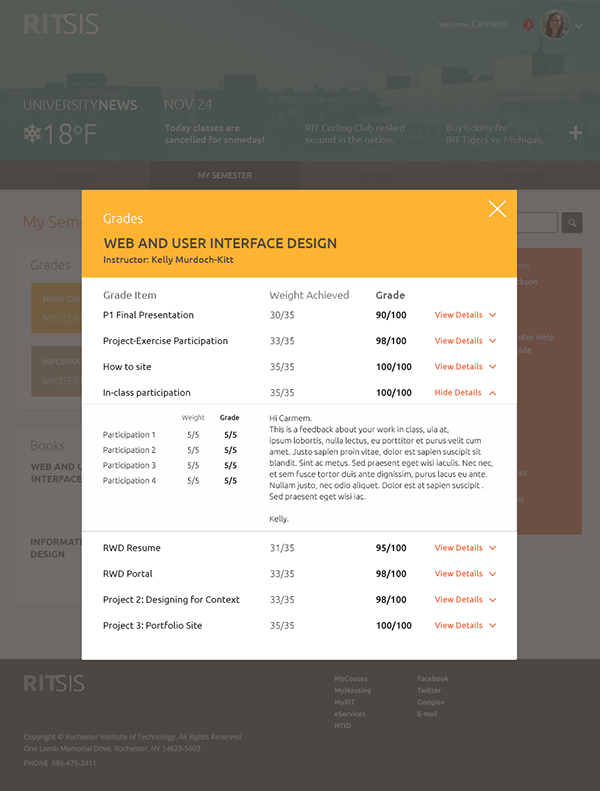Open the MyRIT footer link
The width and height of the screenshot is (600, 791).
344,702
